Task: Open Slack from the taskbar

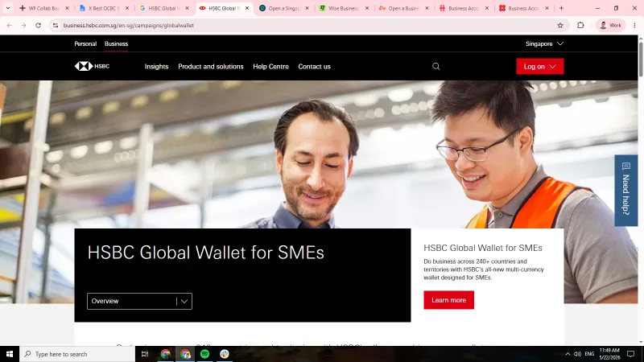Action: pos(225,354)
